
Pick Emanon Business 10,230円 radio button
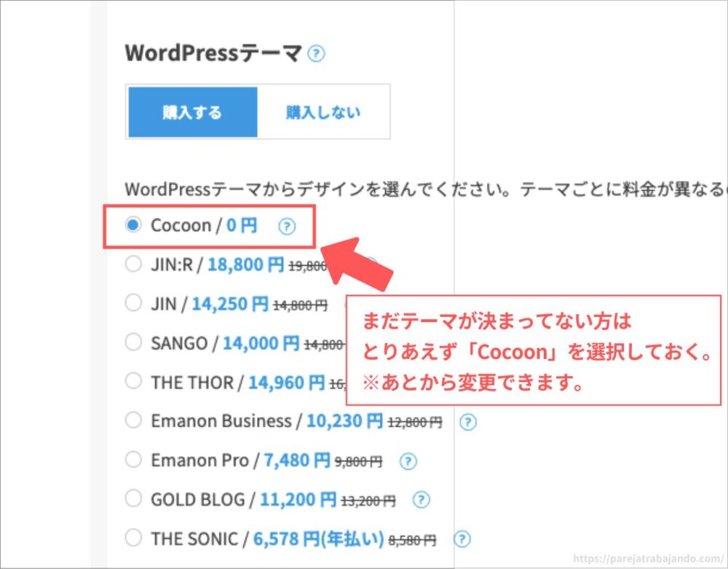133,420
